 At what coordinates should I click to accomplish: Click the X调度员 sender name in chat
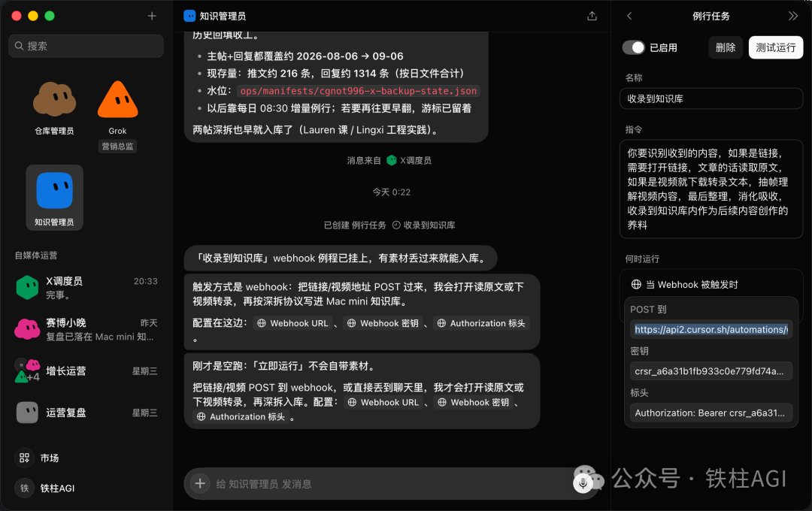[x=415, y=161]
